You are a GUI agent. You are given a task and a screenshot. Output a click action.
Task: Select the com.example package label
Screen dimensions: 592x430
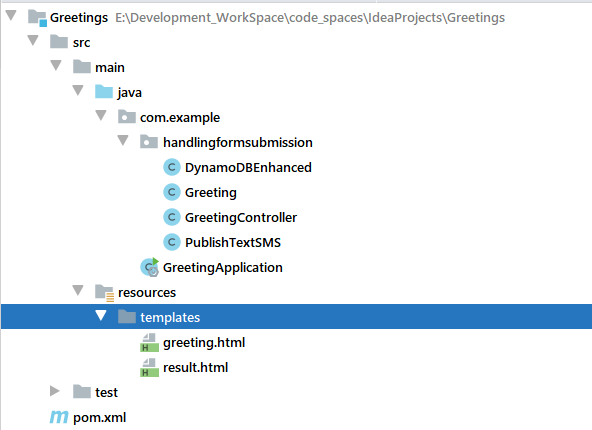180,117
